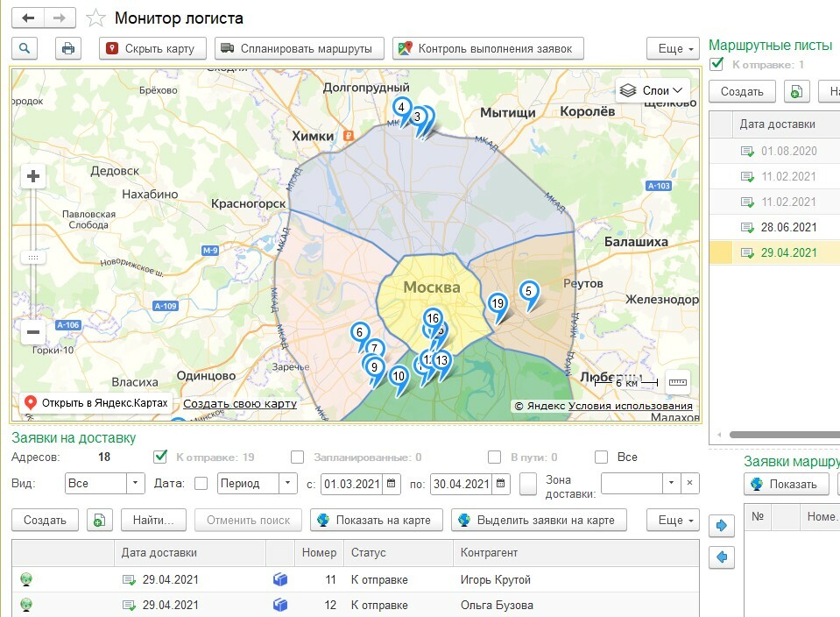Click the printer icon button
Viewport: 840px width, 617px height.
(68, 48)
